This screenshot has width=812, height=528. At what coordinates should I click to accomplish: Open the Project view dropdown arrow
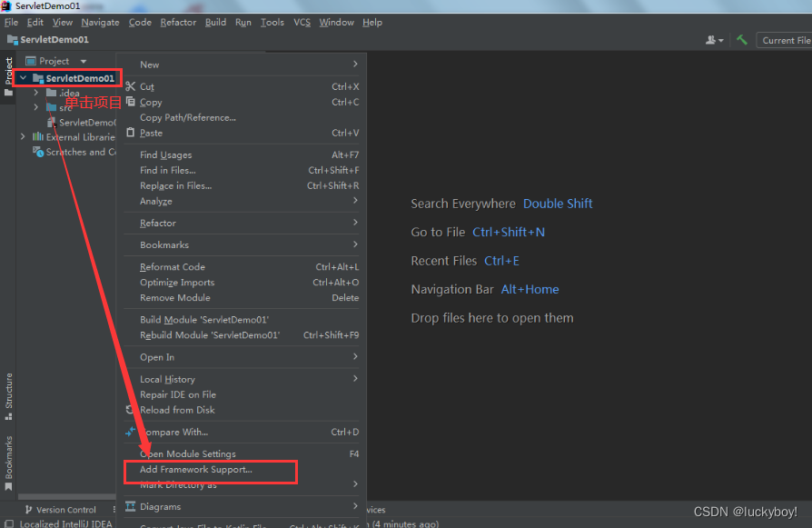point(83,61)
